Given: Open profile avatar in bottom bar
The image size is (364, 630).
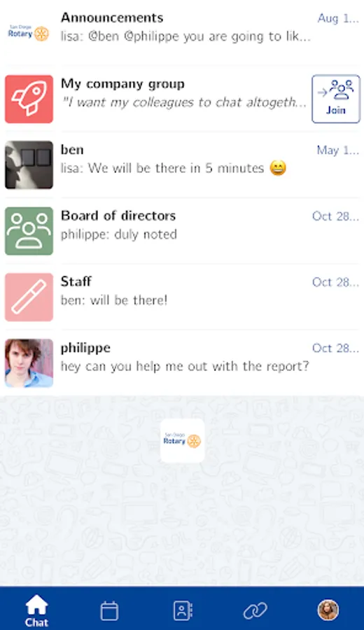Looking at the screenshot, I should pyautogui.click(x=328, y=610).
